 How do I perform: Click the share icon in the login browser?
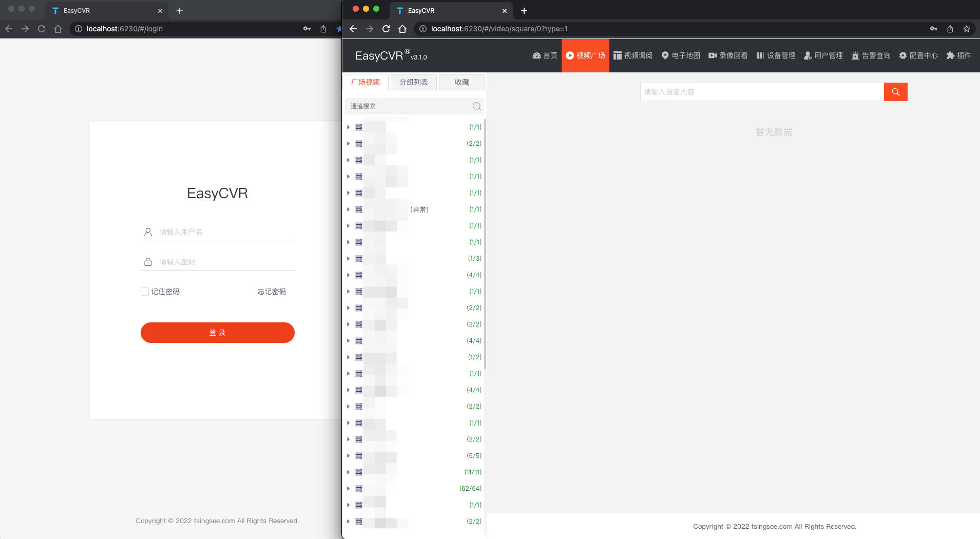point(323,29)
